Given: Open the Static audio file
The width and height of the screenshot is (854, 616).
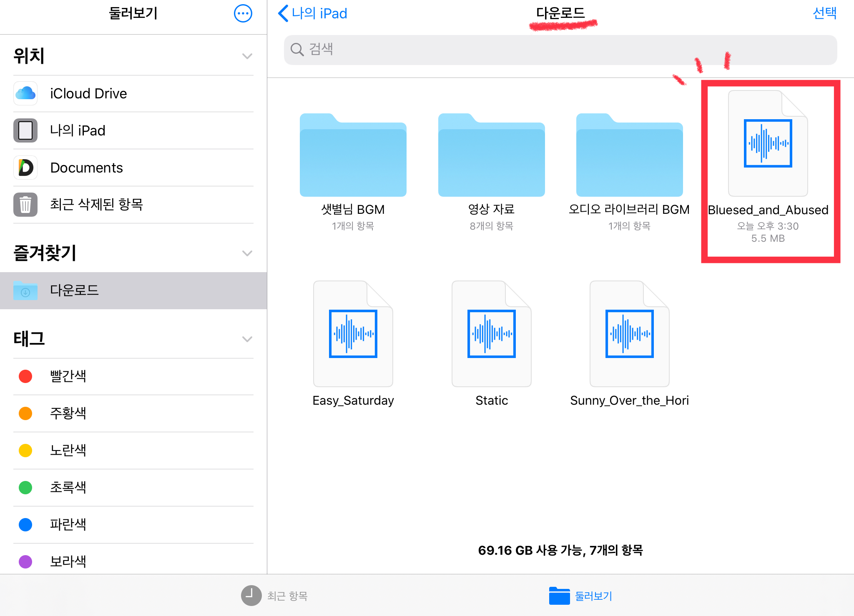Looking at the screenshot, I should coord(491,334).
